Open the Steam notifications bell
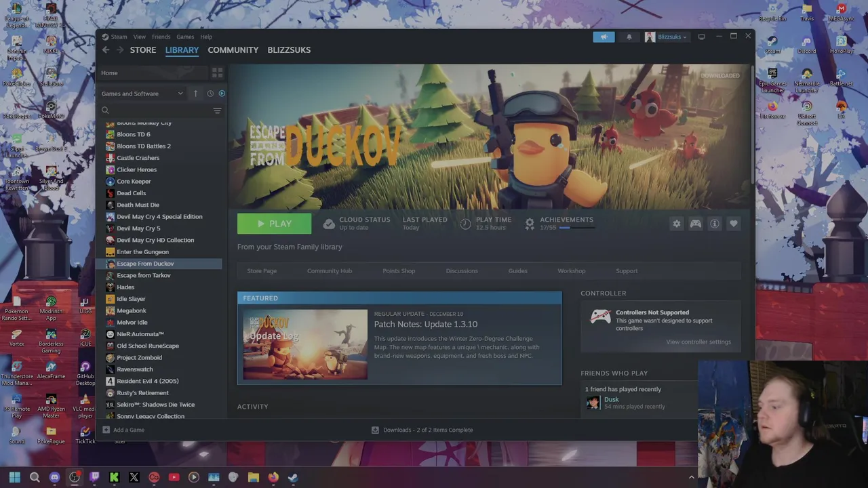The image size is (868, 488). coord(629,37)
